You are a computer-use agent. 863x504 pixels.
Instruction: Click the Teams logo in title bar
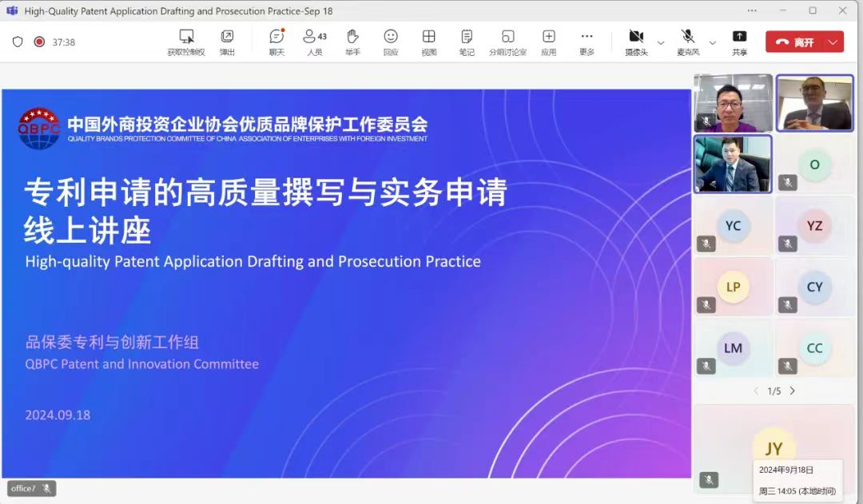point(11,10)
